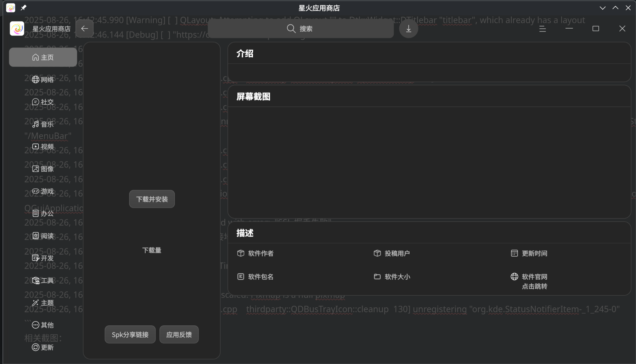Screen dimensions: 636x364
Task: Open the 游戏 games category
Action: 43,191
